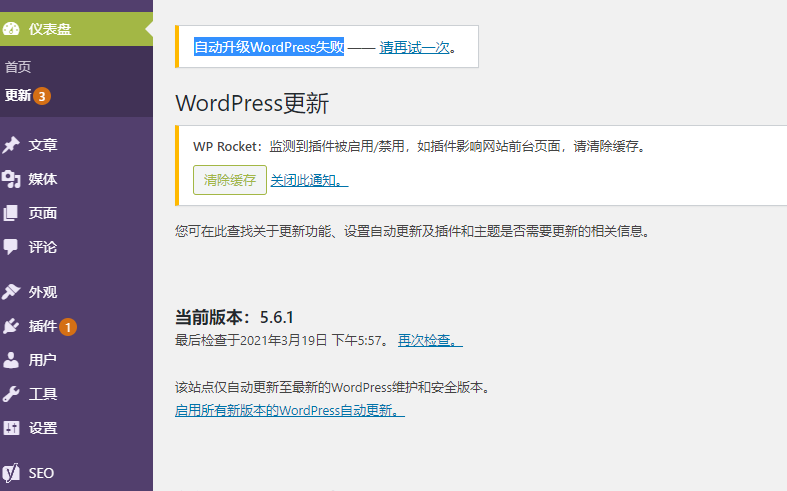Click the speech bubble icon beside 评论
This screenshot has width=787, height=491.
pyautogui.click(x=11, y=247)
